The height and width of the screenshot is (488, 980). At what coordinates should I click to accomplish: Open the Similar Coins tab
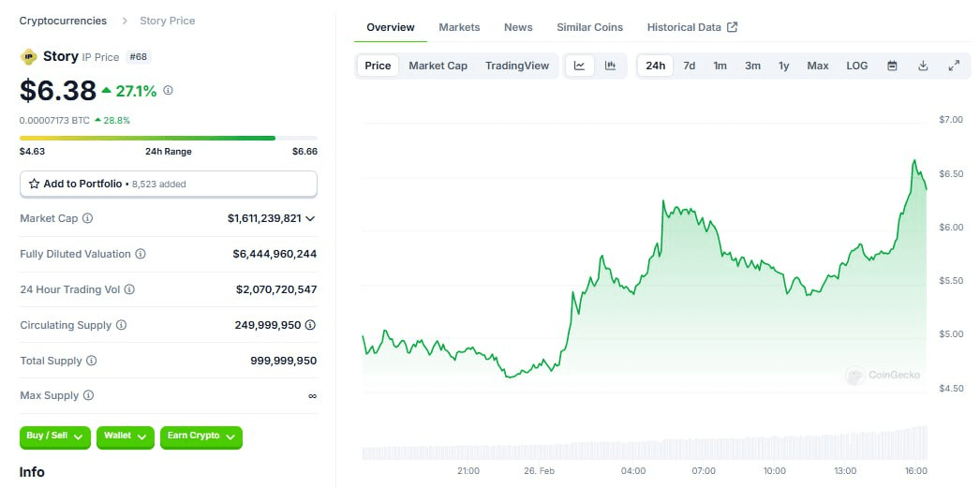coord(590,27)
